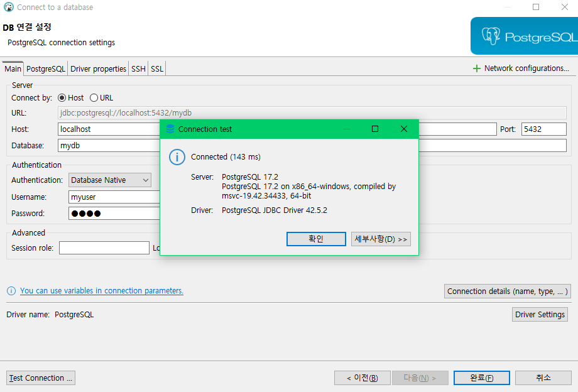Finish setup with 완료(F) button

(482, 378)
